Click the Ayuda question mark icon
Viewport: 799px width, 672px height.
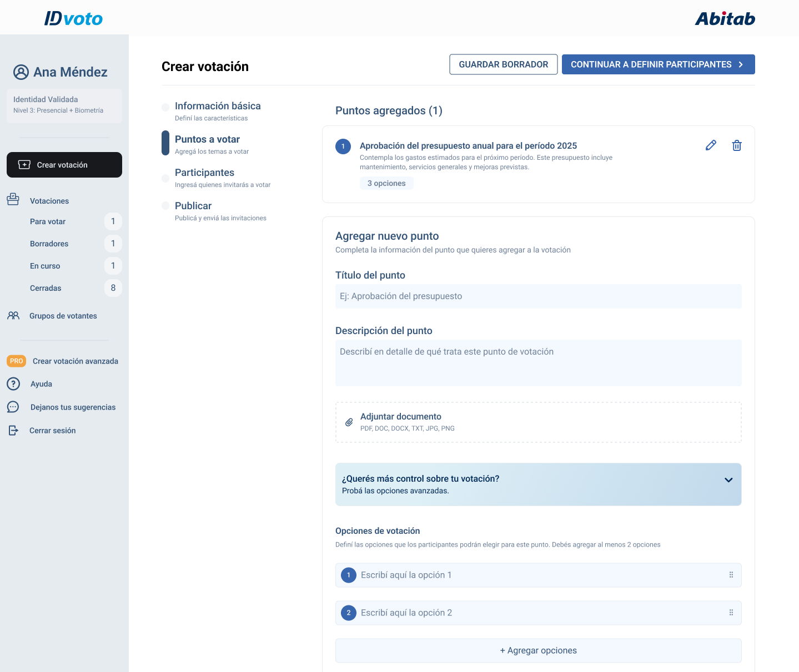(13, 384)
